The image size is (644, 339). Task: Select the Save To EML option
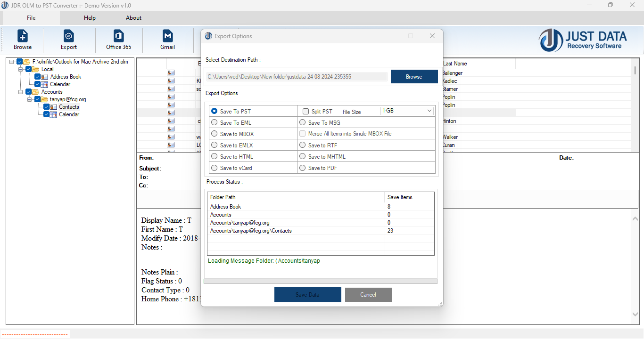pos(215,122)
